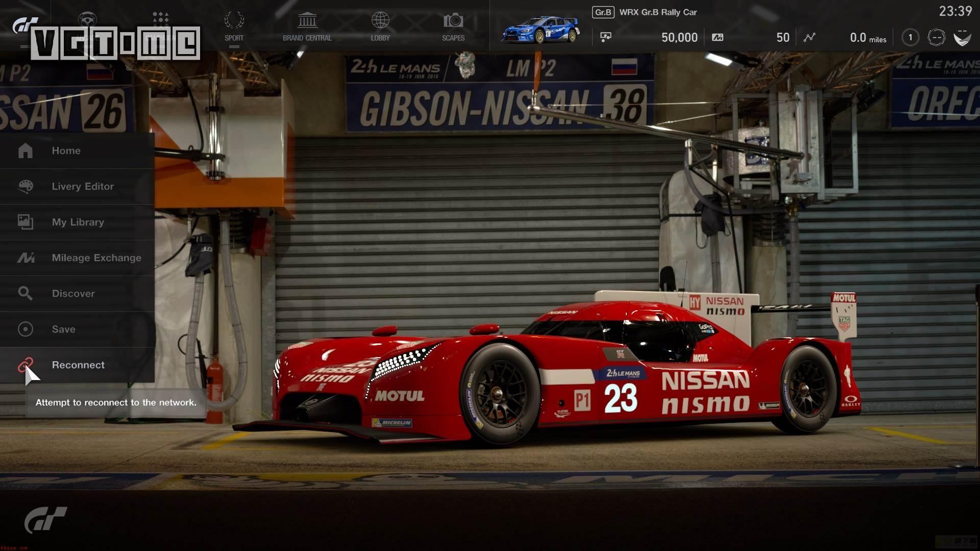Click the Mileage Exchange icon

pos(26,258)
